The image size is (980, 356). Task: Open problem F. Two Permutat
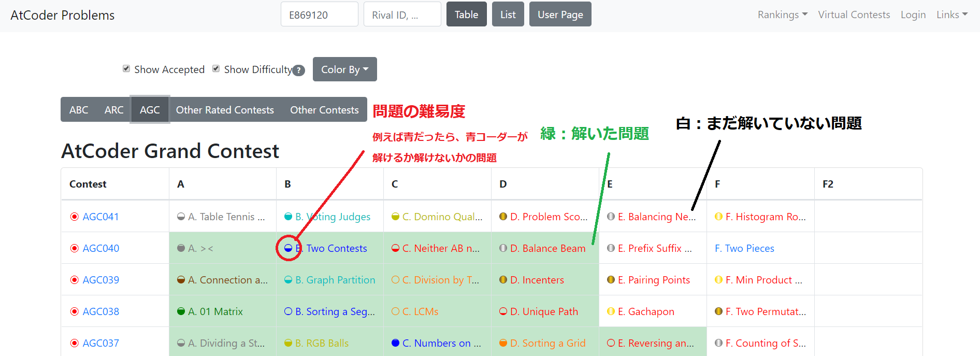[x=766, y=311]
